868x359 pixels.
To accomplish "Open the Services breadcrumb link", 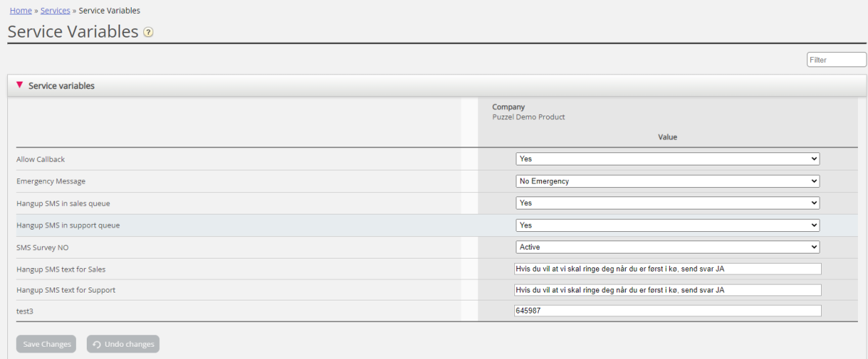I will pyautogui.click(x=55, y=11).
